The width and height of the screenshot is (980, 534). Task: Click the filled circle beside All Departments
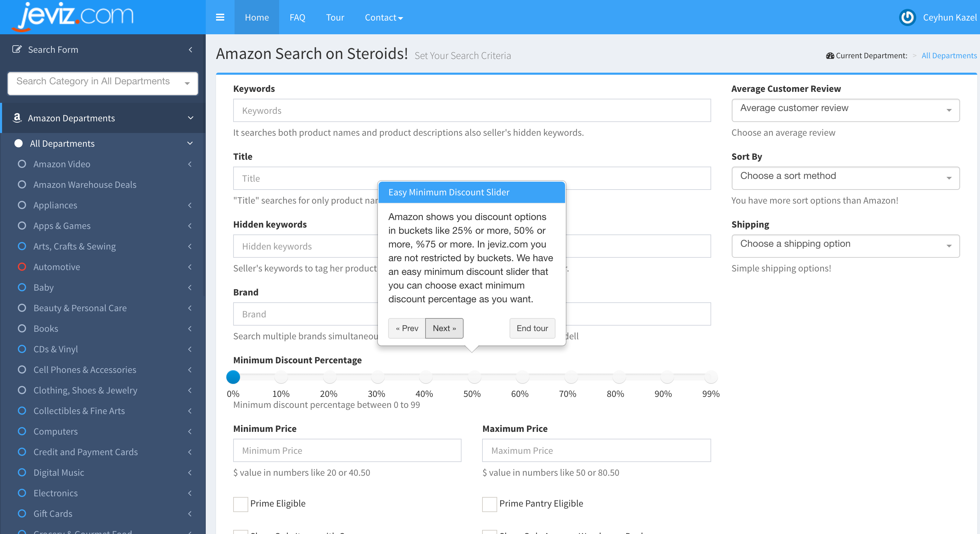[x=19, y=143]
